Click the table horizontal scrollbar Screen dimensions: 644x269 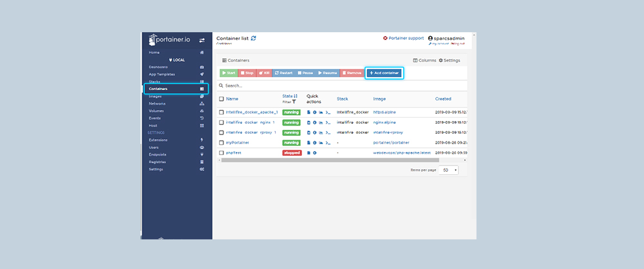click(x=330, y=160)
